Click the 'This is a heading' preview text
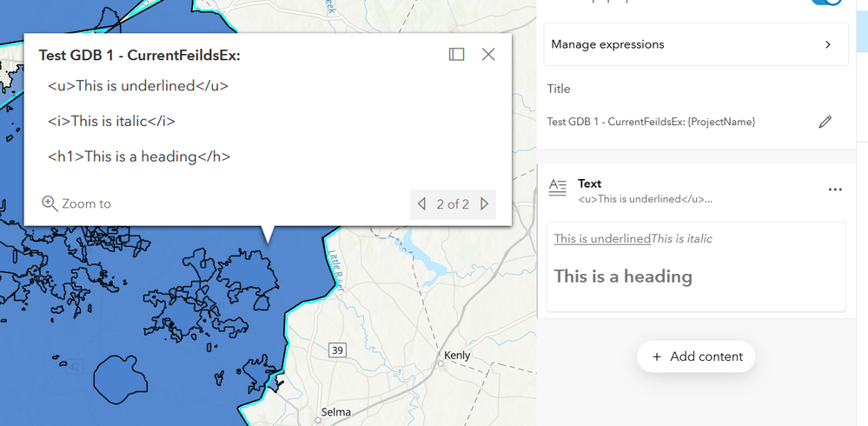 coord(623,276)
